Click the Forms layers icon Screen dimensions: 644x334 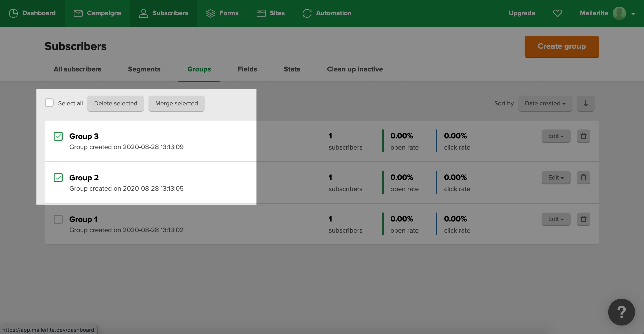210,13
